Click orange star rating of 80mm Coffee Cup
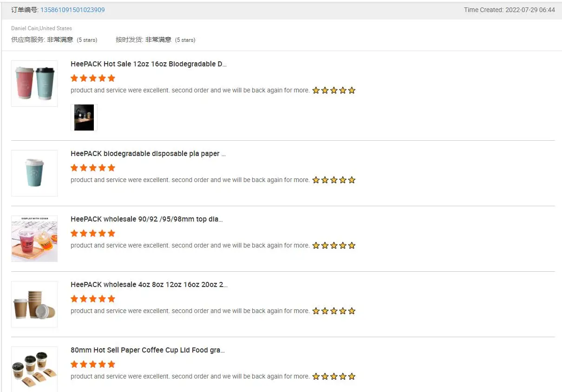The height and width of the screenshot is (392, 562). tap(93, 364)
